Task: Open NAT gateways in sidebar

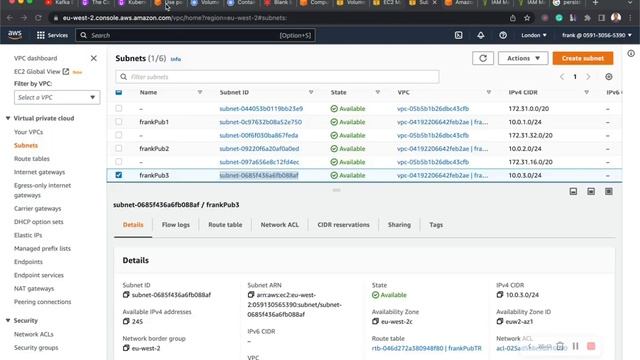Action: point(34,289)
